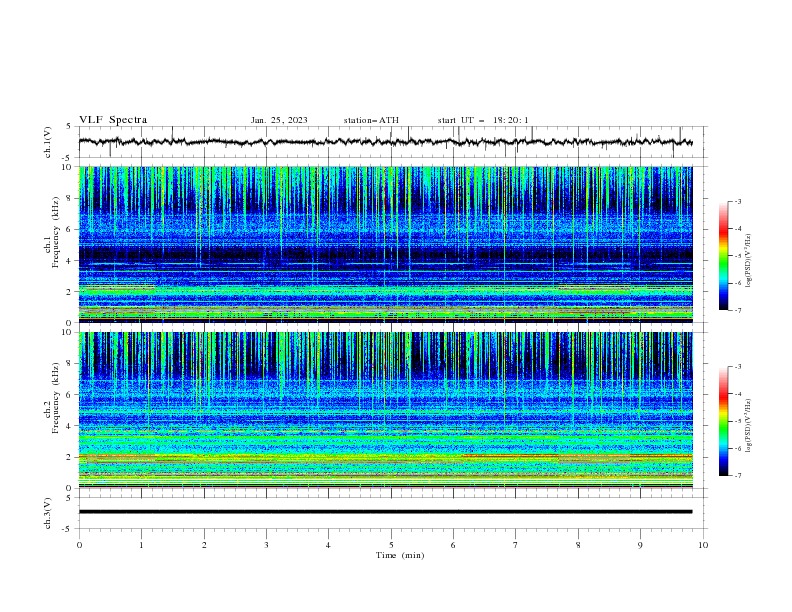This screenshot has height=612, width=792.
Task: Click the "station=ATH" header label
Action: pyautogui.click(x=371, y=120)
